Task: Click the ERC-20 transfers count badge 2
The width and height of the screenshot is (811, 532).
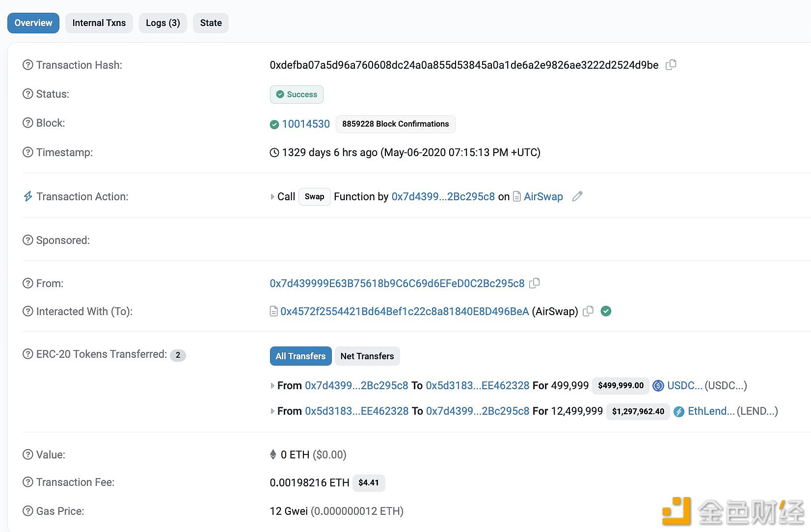Action: click(178, 355)
